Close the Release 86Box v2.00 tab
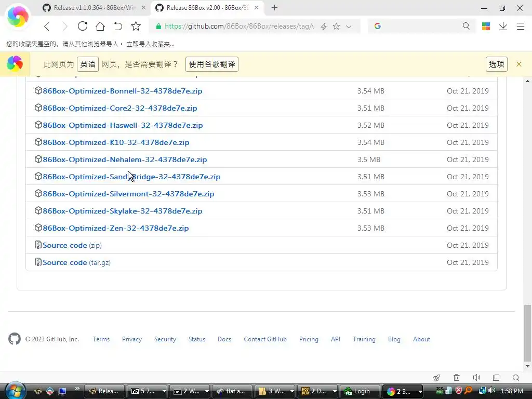Screen dimensions: 532x399 click(256, 7)
